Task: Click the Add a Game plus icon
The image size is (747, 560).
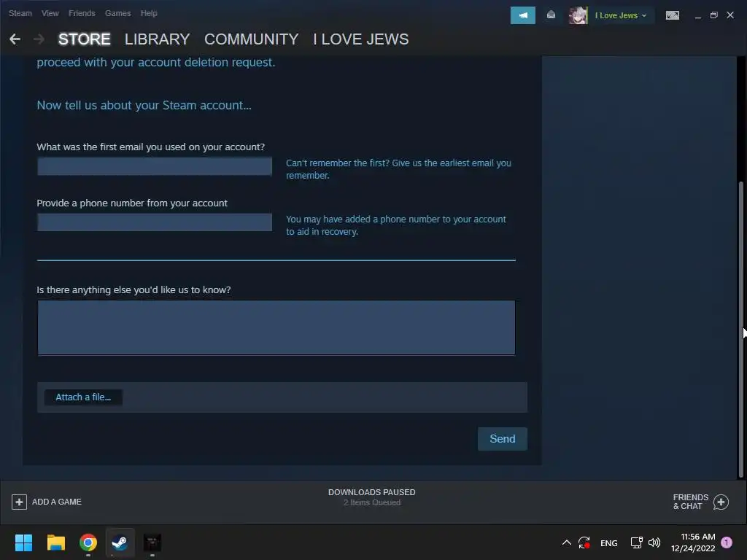Action: point(19,502)
